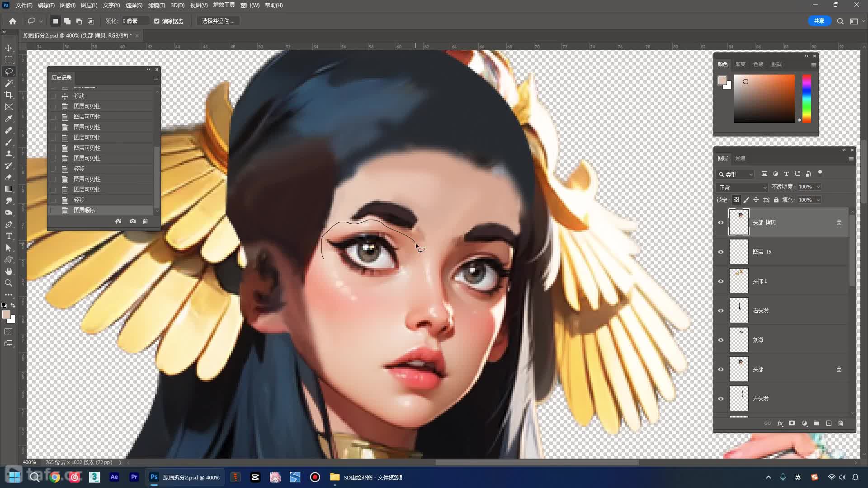Create new document from current state

pos(118,221)
